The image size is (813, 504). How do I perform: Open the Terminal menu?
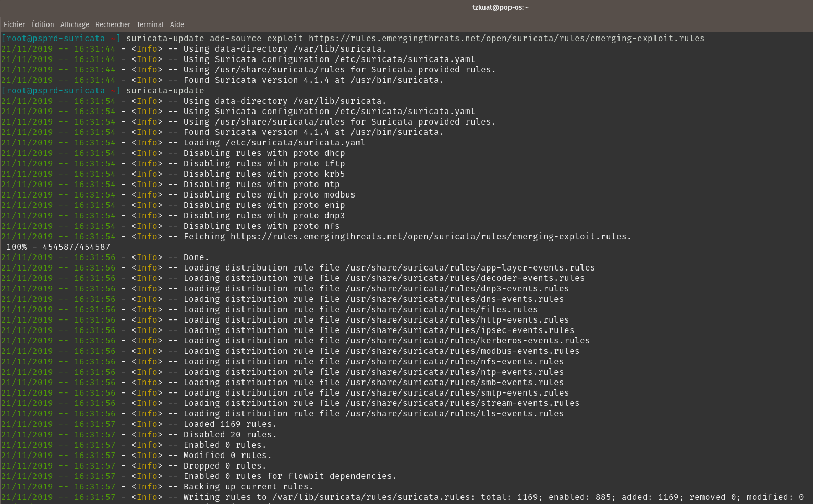point(150,24)
